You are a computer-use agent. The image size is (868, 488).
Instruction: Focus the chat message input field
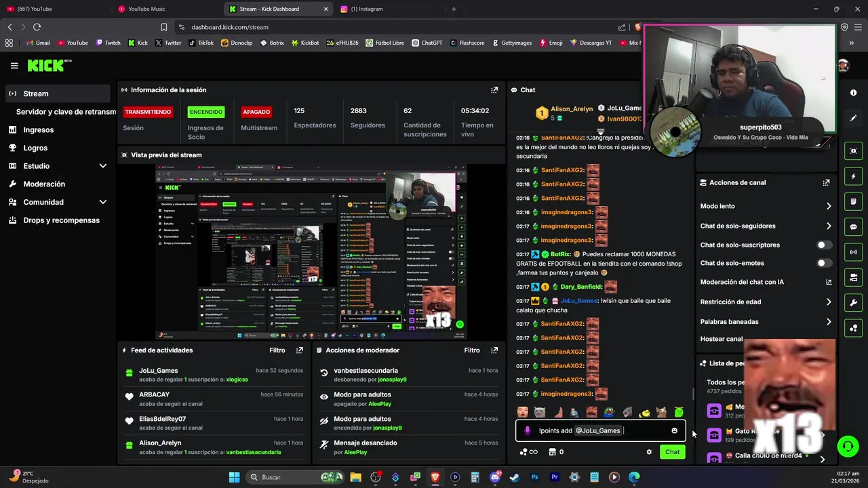click(600, 430)
